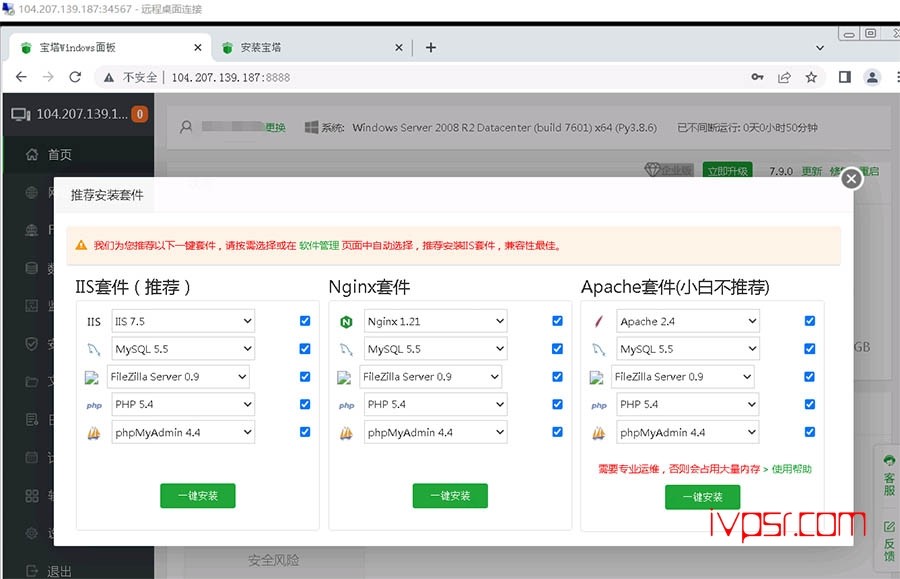The image size is (900, 579).
Task: Click the server monitor icon in sidebar header
Action: (x=21, y=114)
